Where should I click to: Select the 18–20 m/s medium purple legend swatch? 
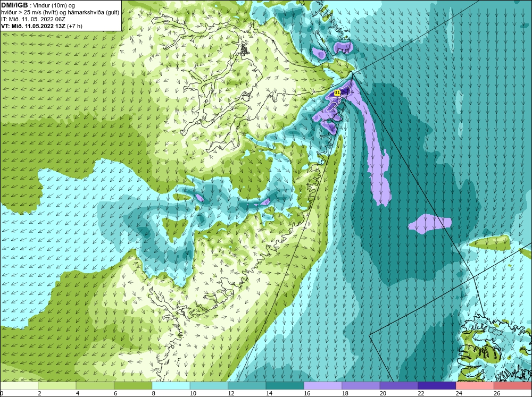(x=361, y=385)
